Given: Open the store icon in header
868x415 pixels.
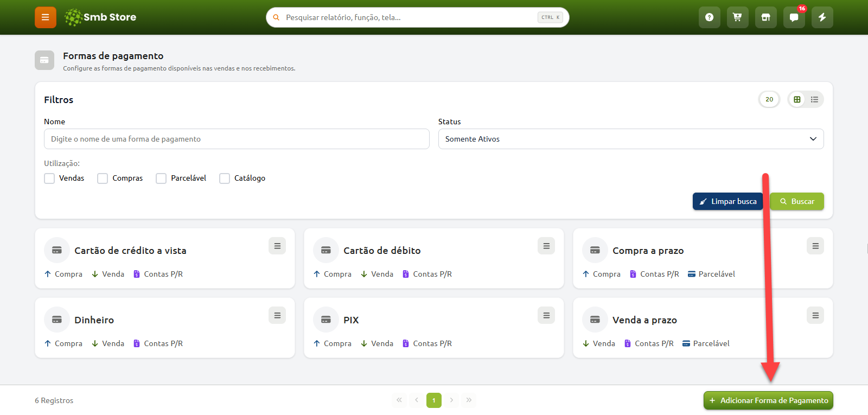Looking at the screenshot, I should click(765, 17).
